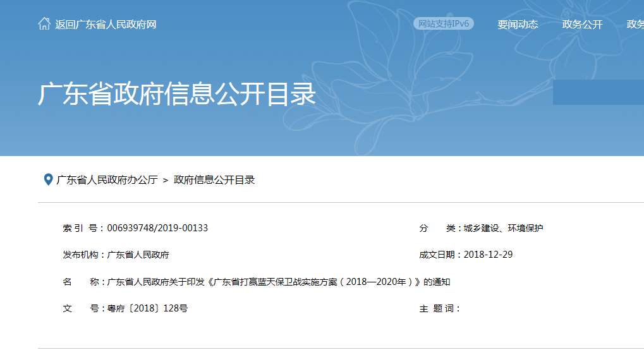Click the 主题词 field label
Image resolution: width=644 pixels, height=350 pixels.
tap(438, 309)
